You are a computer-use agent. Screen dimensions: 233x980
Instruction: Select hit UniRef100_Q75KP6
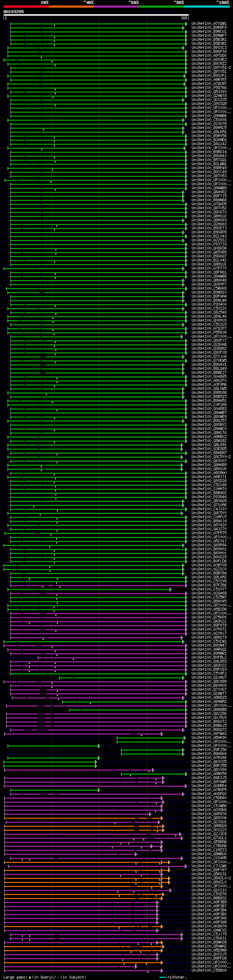coord(209,617)
